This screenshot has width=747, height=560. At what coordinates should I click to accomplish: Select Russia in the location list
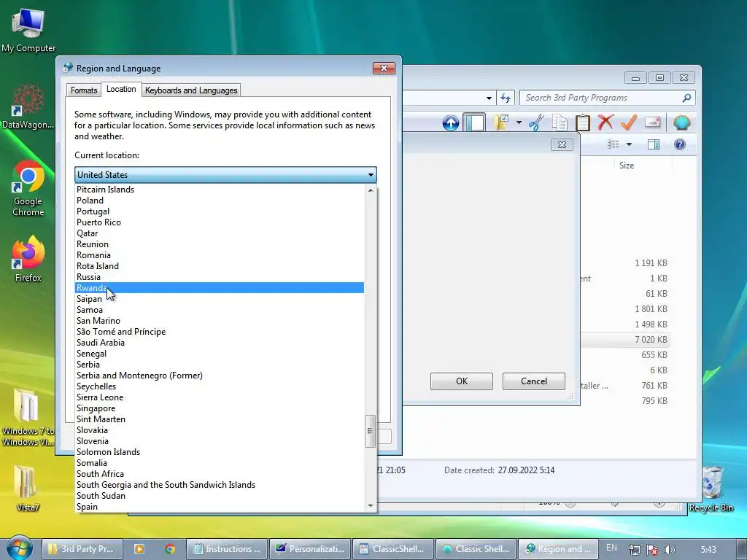click(x=220, y=277)
